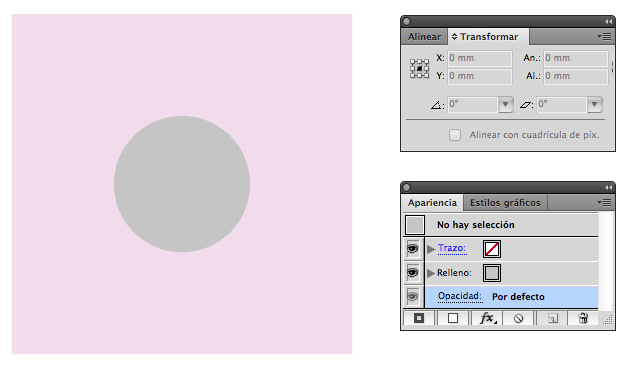Open the Apariencia panel options menu

(x=604, y=202)
